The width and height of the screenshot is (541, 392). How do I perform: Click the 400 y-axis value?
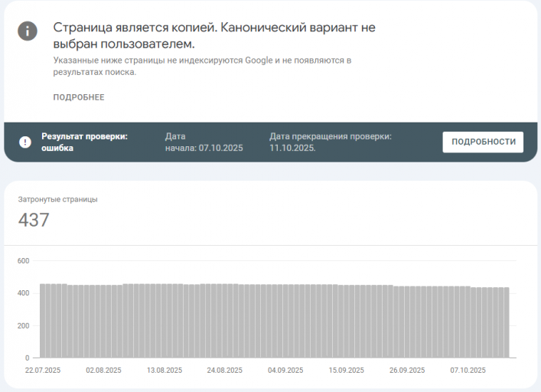tap(23, 293)
